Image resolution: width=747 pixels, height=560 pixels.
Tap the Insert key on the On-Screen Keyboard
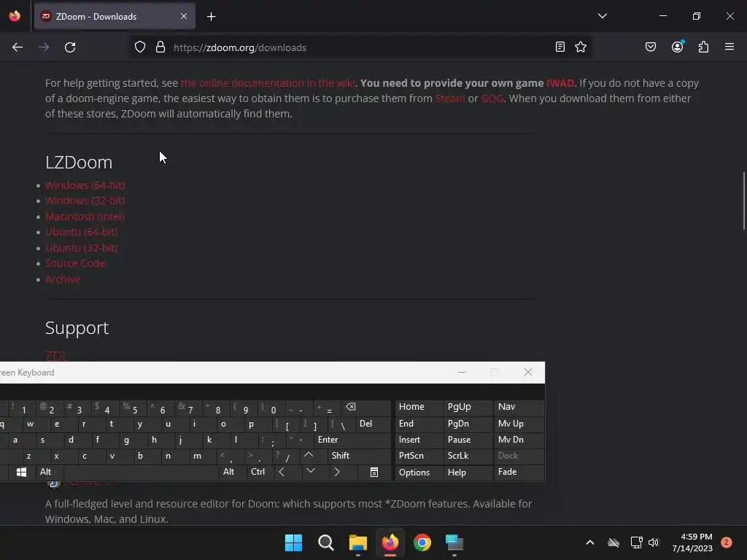click(419, 440)
